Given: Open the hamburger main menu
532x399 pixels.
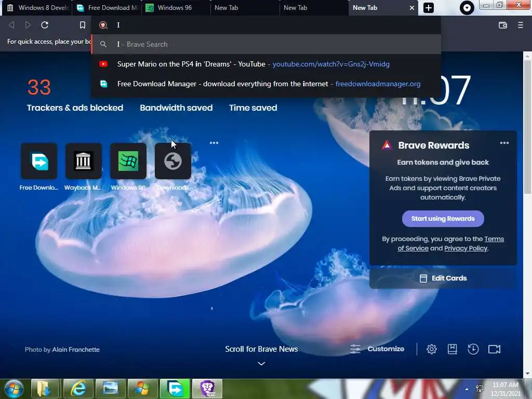Looking at the screenshot, I should point(520,25).
